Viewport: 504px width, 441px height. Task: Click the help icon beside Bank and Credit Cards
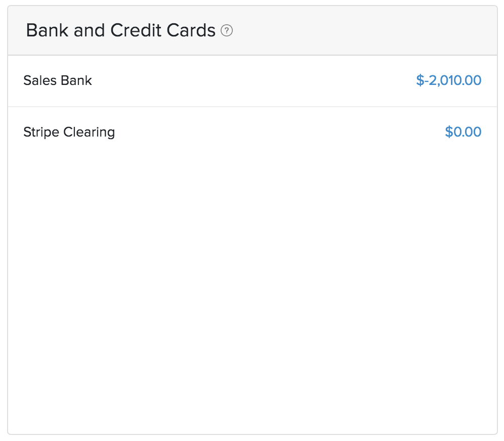[227, 31]
